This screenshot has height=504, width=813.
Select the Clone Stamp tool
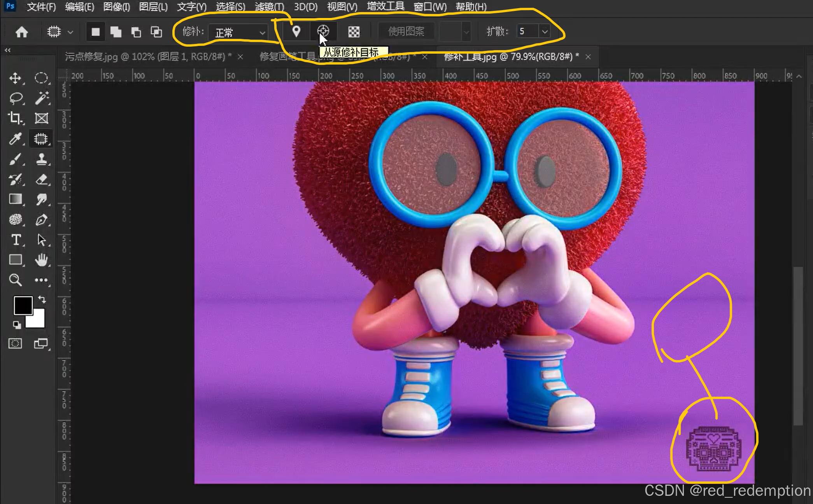[41, 159]
